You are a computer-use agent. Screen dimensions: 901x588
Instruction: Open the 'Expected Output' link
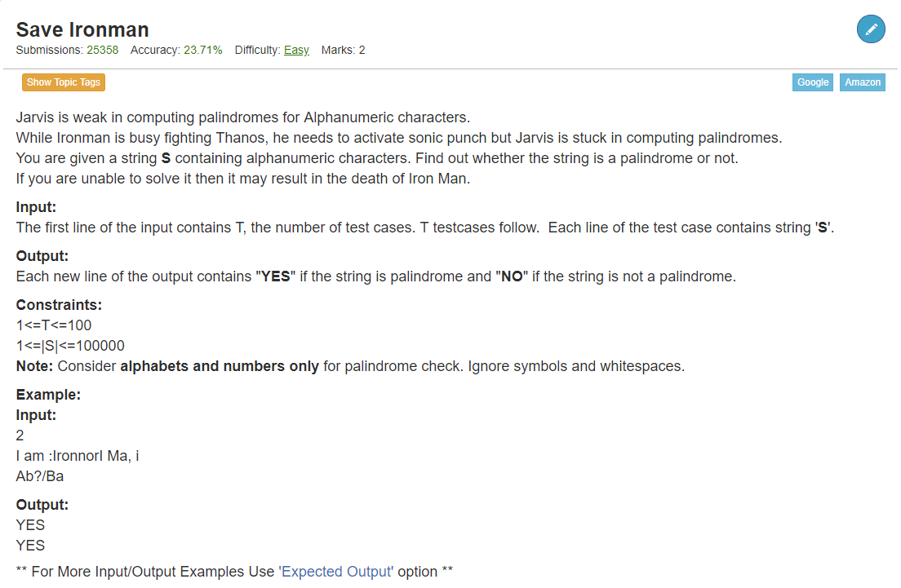(336, 572)
